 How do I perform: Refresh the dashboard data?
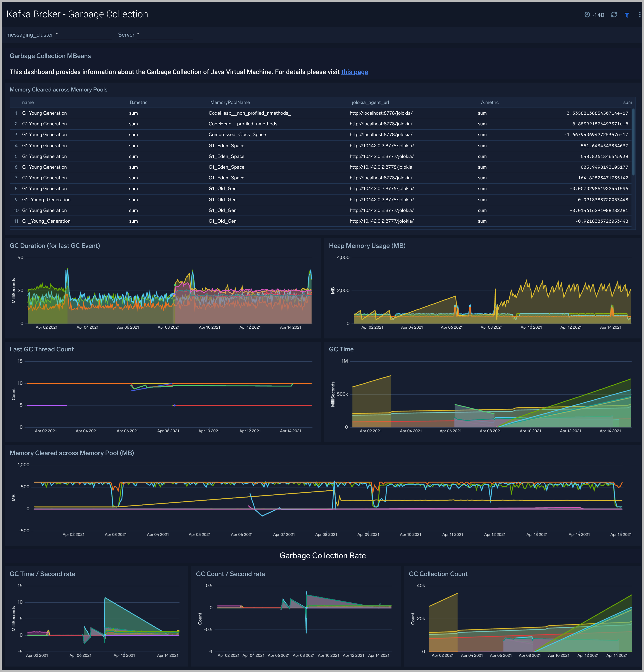[614, 15]
